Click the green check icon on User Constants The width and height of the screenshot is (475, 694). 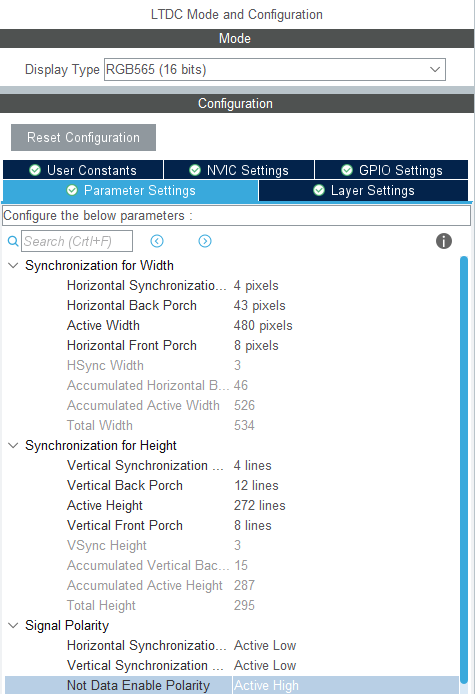[35, 170]
